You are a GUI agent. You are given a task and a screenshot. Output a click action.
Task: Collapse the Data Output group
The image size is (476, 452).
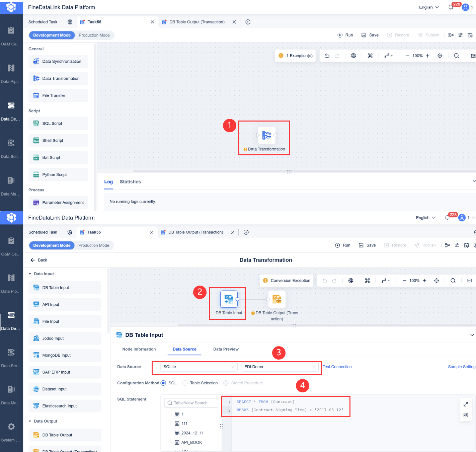[x=30, y=421]
